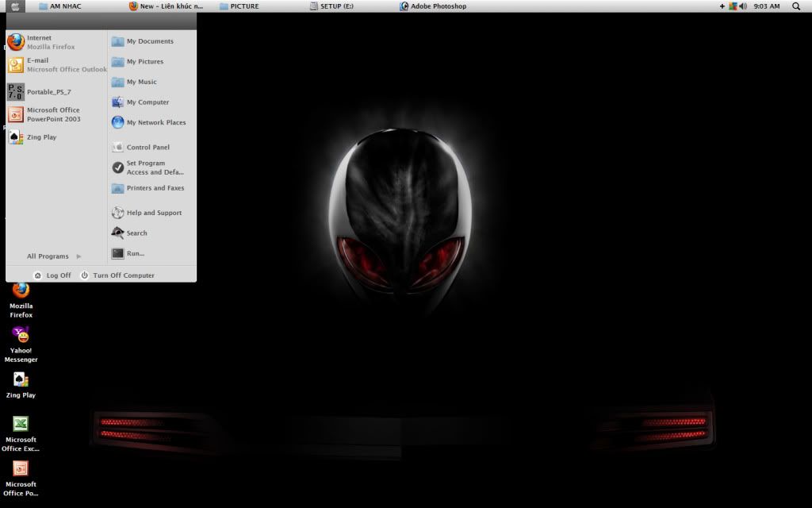This screenshot has height=508, width=812.
Task: Click the Log Off button
Action: (x=52, y=275)
